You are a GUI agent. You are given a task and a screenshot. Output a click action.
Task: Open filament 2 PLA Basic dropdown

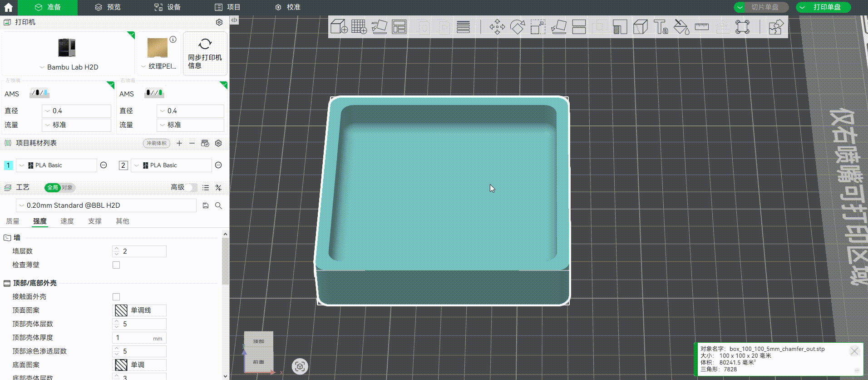[x=171, y=165]
